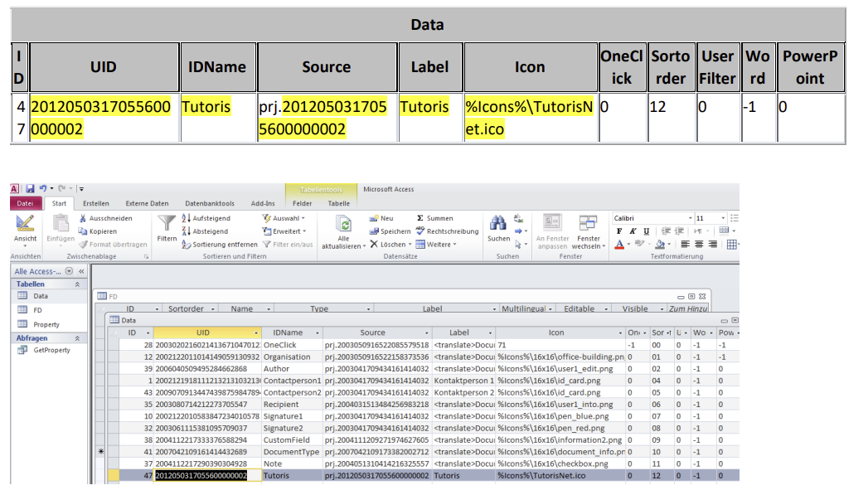Click the Save icon in quick access toolbar
Screen dimensions: 868x495
coord(30,189)
